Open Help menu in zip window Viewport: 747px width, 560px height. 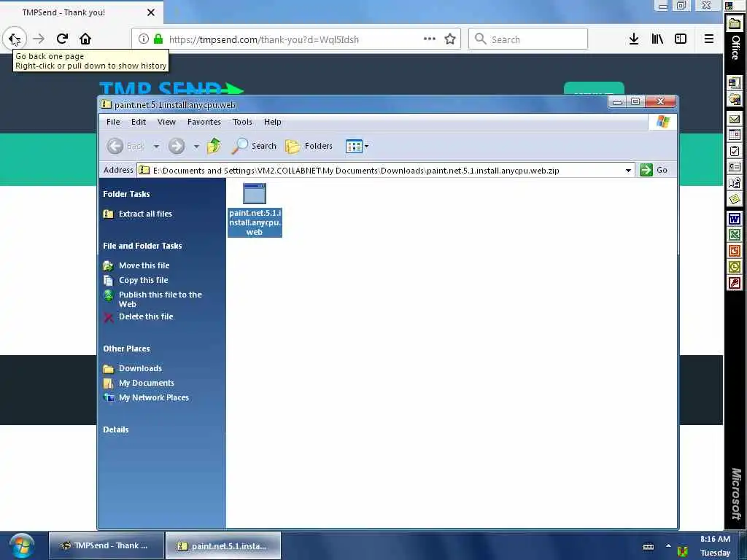273,122
